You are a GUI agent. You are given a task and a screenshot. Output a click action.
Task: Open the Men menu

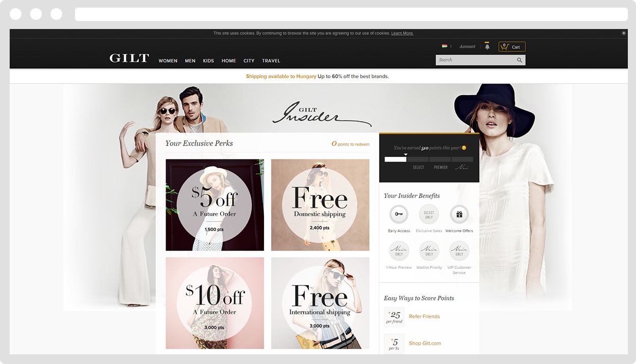[x=190, y=61]
